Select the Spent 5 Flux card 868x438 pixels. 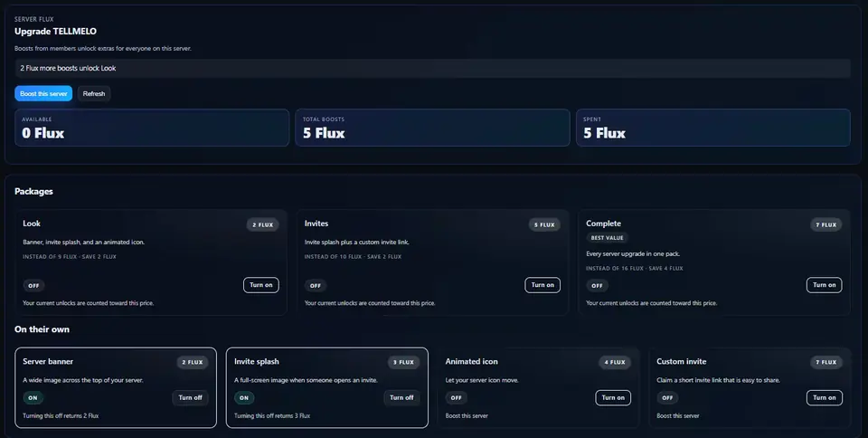713,128
